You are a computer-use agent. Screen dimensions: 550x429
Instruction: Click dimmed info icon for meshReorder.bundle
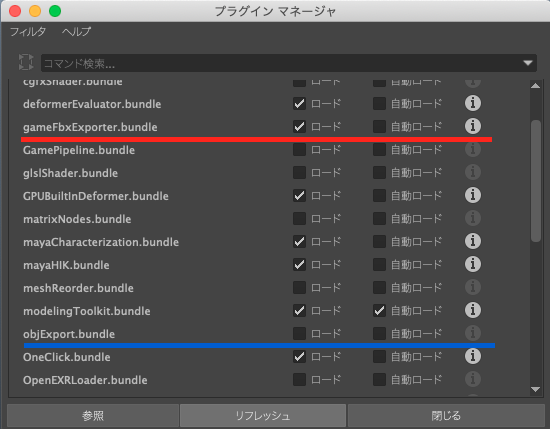coord(473,287)
